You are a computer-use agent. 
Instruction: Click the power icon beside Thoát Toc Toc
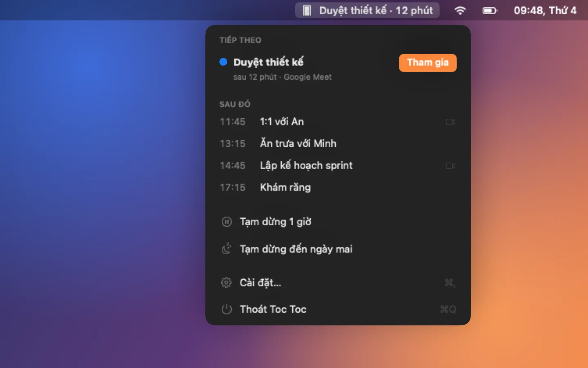[227, 309]
